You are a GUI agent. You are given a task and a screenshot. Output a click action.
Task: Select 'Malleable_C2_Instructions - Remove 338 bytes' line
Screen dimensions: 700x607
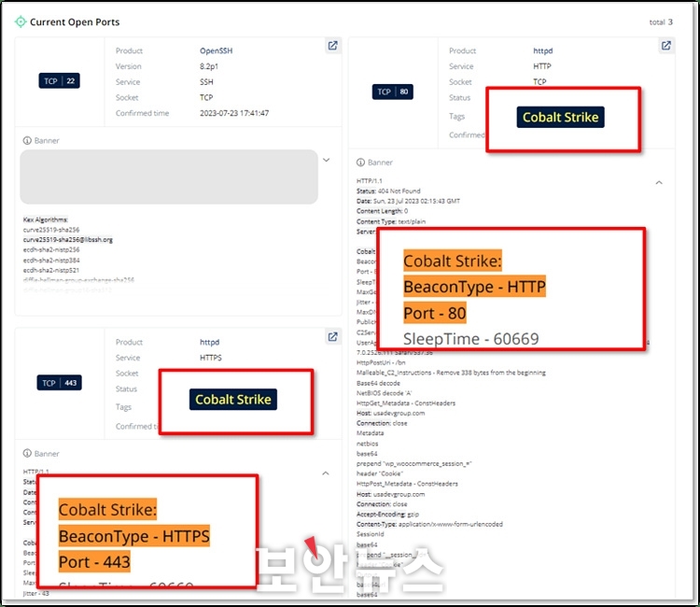point(451,373)
